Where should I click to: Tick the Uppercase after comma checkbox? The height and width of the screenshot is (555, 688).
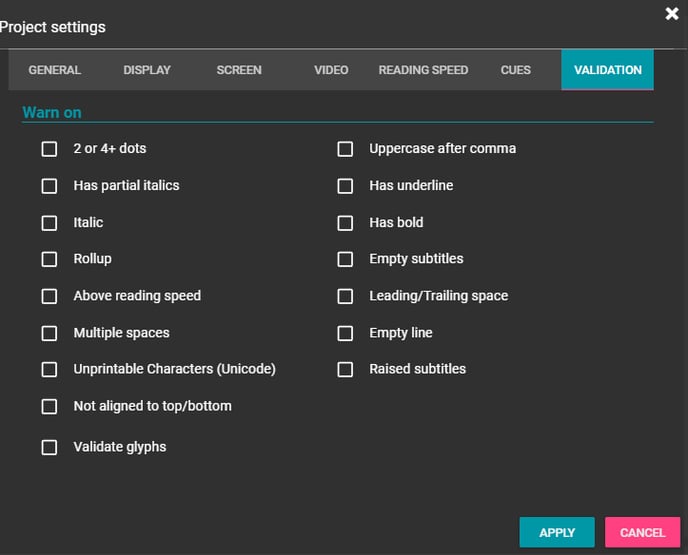[x=345, y=149]
